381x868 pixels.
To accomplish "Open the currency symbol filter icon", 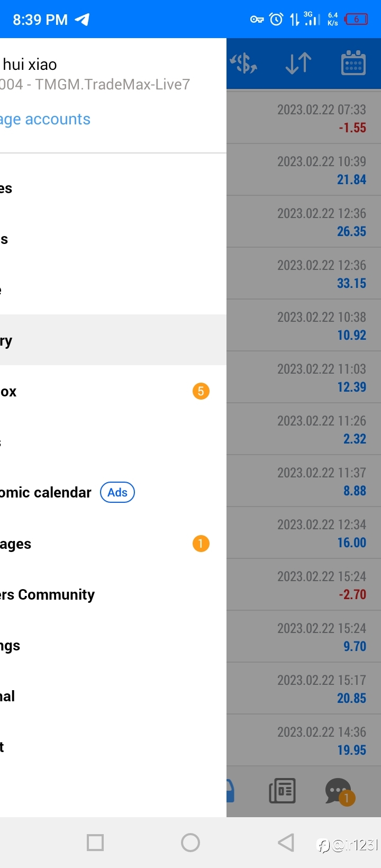I will point(244,64).
